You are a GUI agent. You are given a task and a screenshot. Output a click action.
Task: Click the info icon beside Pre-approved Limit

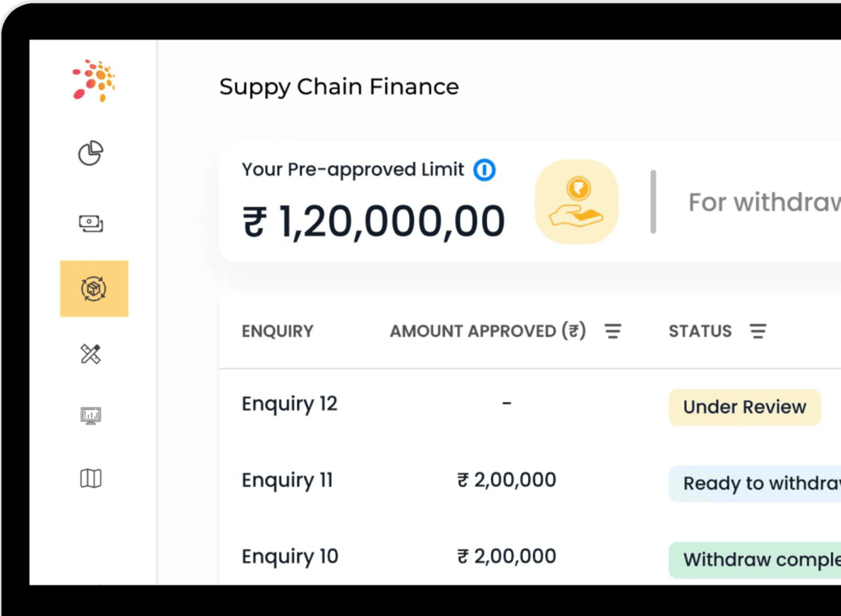(485, 170)
